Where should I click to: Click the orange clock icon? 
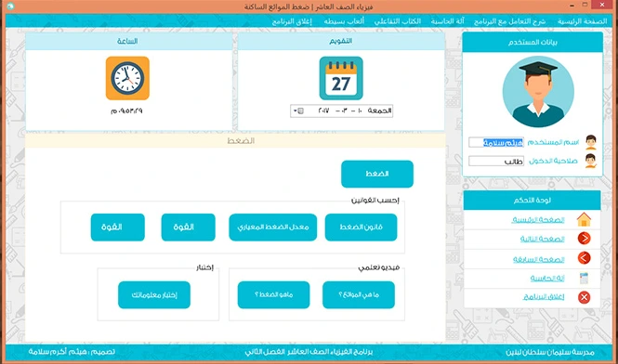127,78
